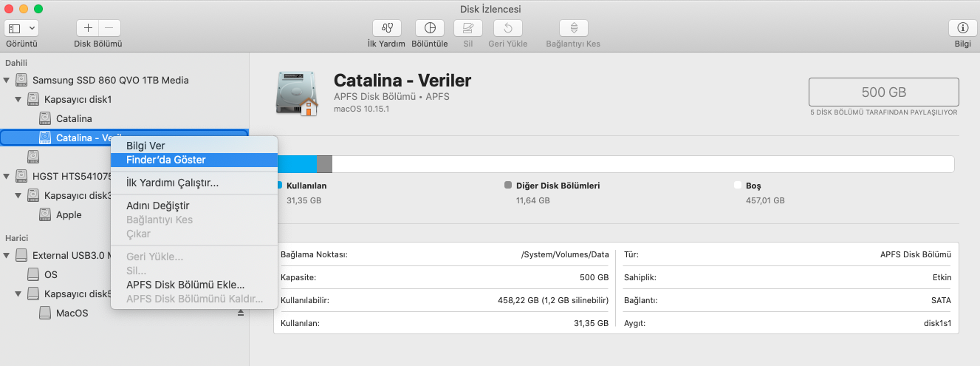Screen dimensions: 980x366
Task: Collapse the Kapsayıcı disk3 container
Action: click(18, 195)
